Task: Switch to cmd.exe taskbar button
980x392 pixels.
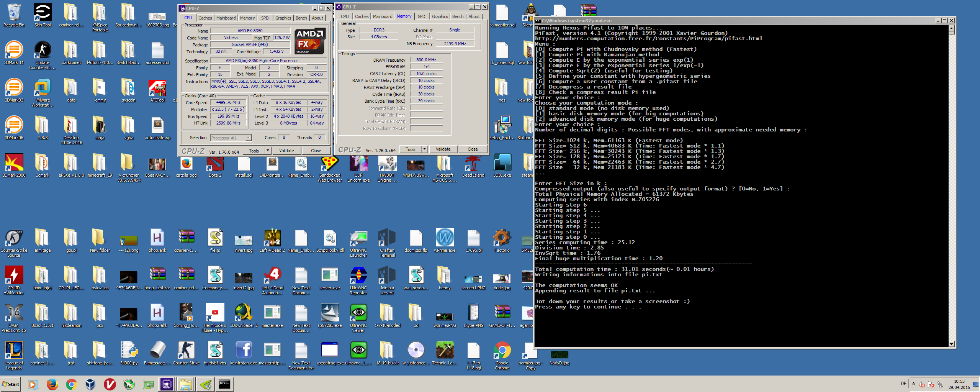Action: [224, 384]
